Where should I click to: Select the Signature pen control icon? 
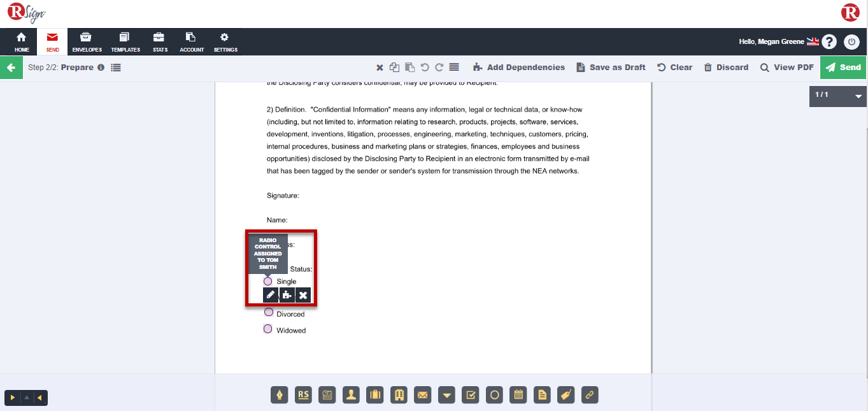click(x=280, y=395)
